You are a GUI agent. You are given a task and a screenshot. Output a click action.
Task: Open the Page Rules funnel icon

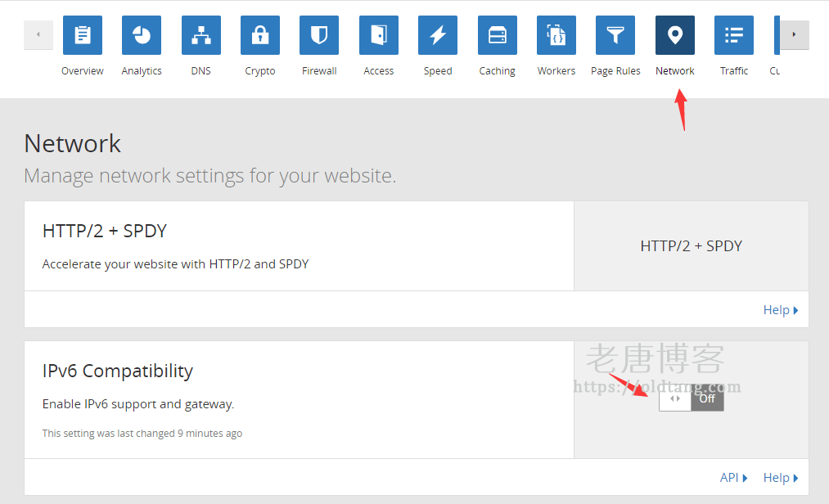pyautogui.click(x=615, y=35)
